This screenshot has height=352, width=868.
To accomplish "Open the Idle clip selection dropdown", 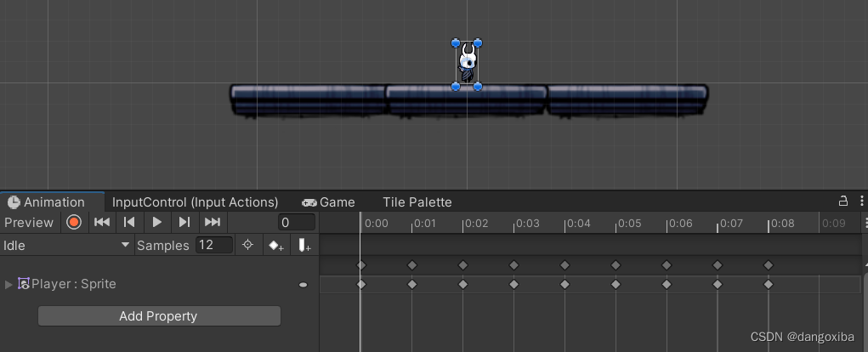I will click(66, 245).
